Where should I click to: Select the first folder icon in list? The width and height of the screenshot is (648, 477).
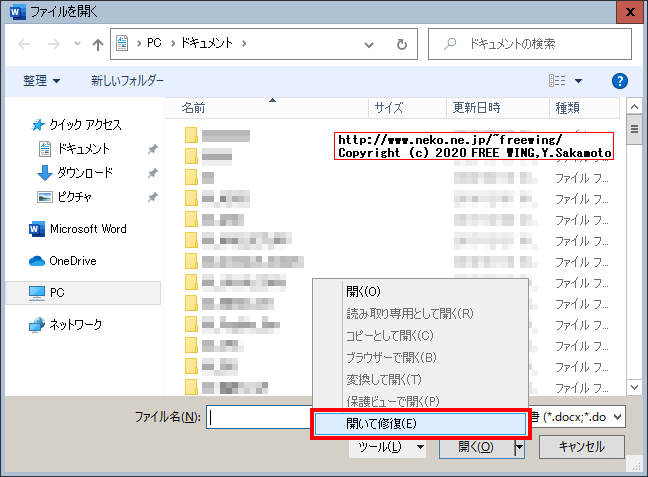pyautogui.click(x=191, y=135)
